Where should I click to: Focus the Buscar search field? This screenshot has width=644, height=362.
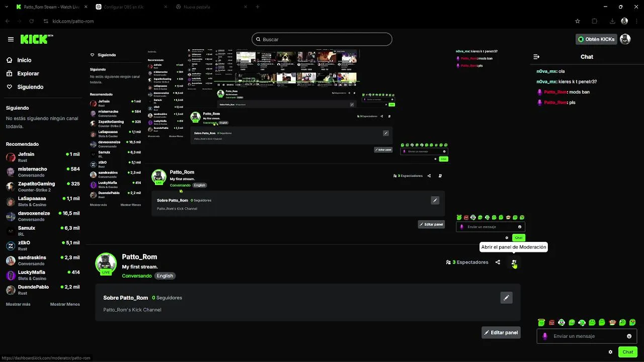pyautogui.click(x=322, y=39)
